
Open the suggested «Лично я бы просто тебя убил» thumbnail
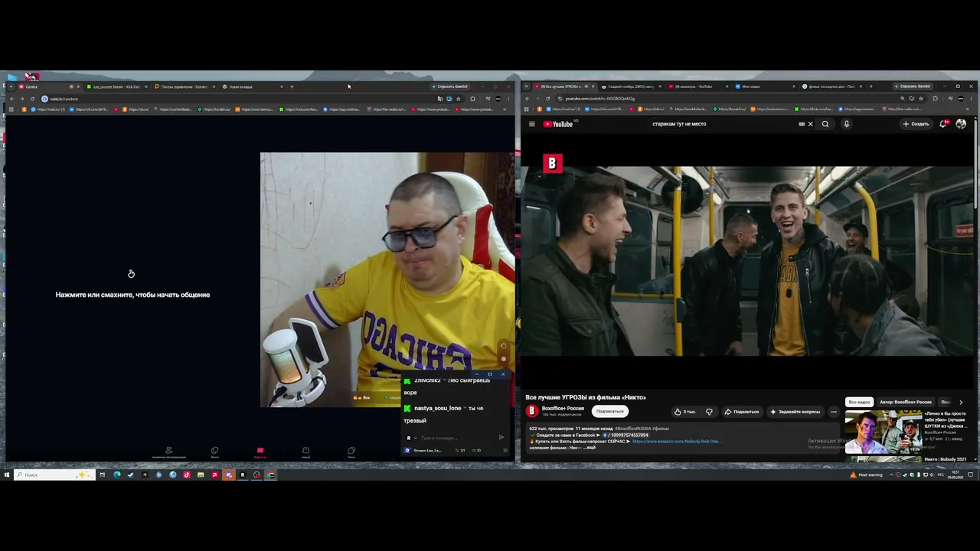tap(883, 432)
